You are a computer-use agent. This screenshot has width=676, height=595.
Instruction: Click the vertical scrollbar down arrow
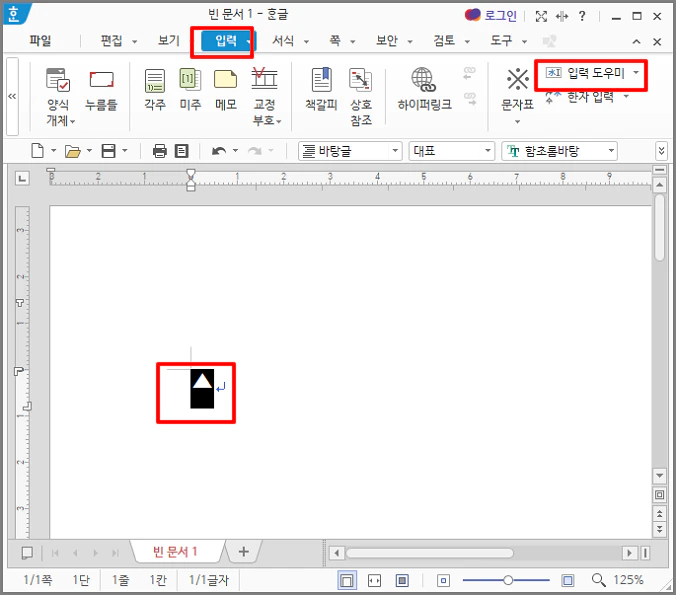click(660, 476)
